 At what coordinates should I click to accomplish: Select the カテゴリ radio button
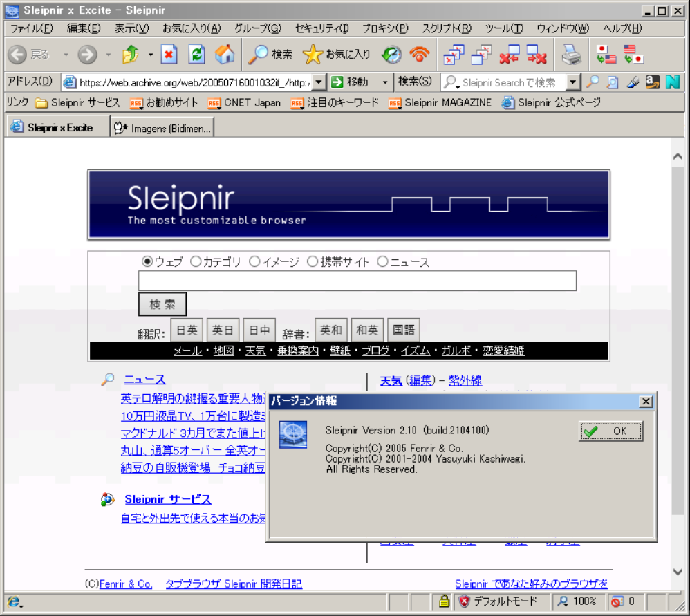[196, 262]
